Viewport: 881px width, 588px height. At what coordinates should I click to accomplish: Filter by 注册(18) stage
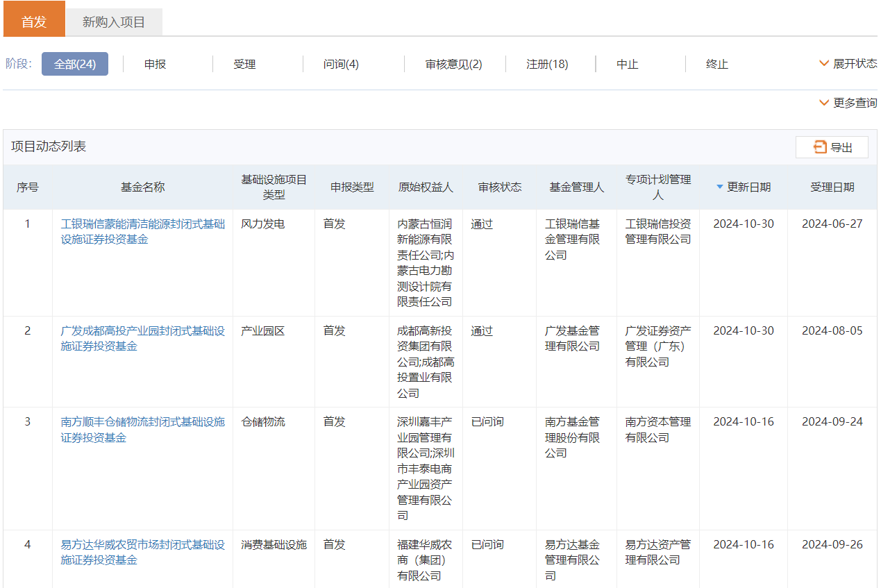coord(547,64)
